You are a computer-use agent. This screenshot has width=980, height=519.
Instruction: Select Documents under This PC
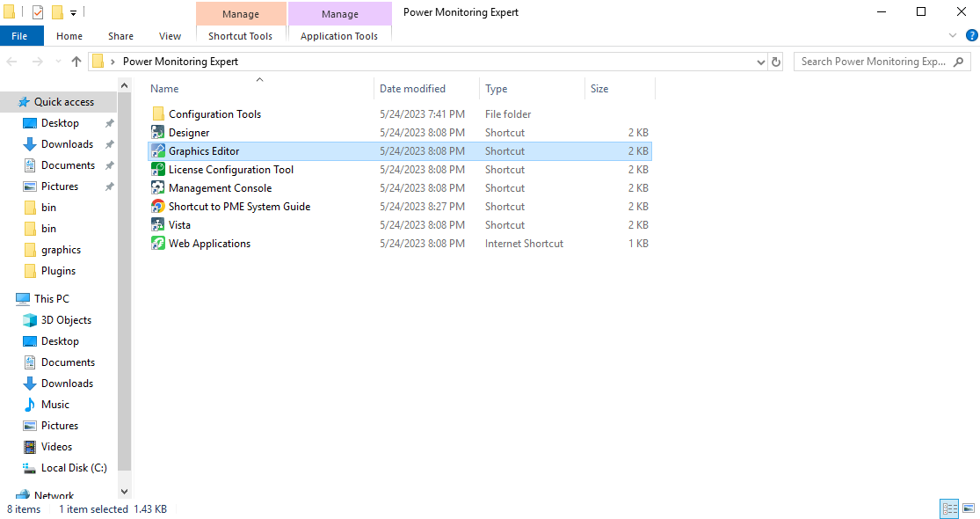coord(69,362)
